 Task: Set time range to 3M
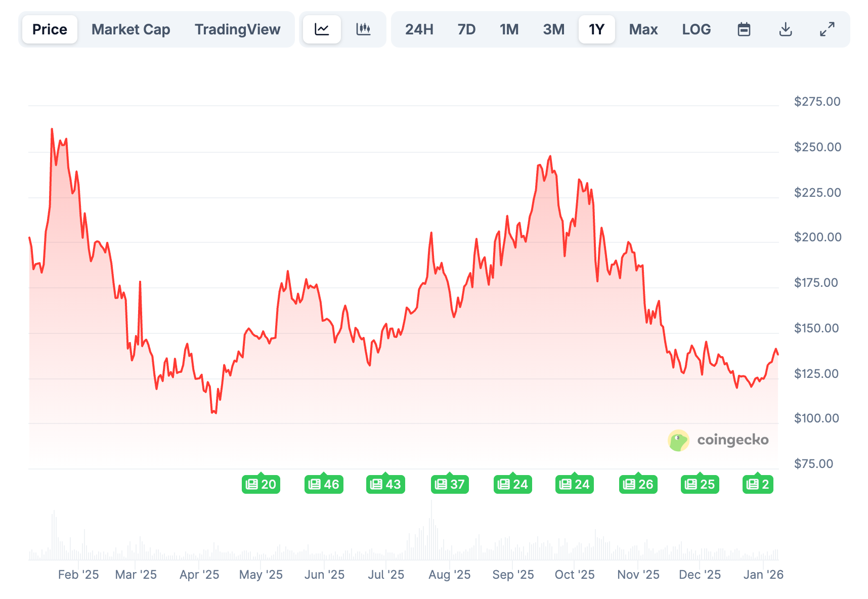[x=553, y=29]
